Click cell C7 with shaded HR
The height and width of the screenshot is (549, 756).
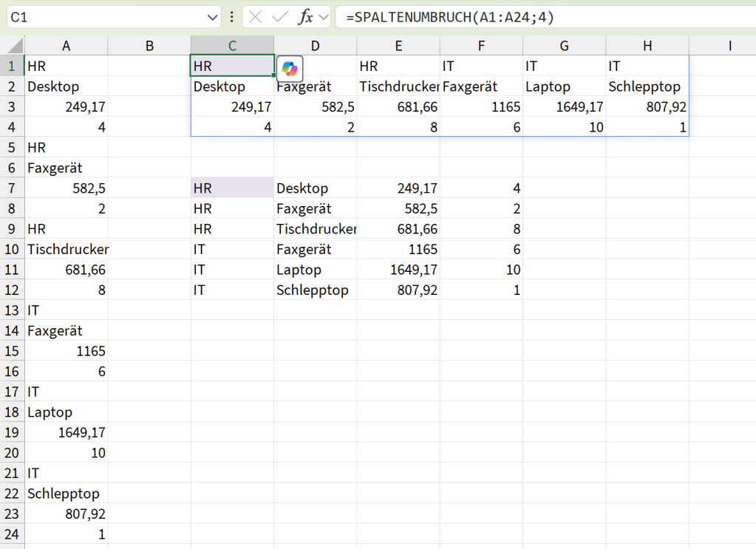tap(232, 188)
